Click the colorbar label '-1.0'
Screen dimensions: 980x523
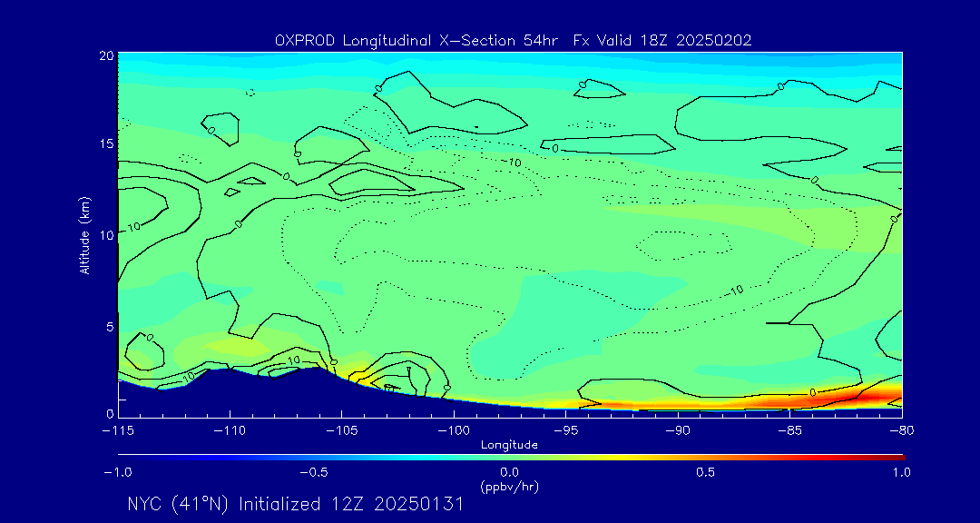click(x=118, y=472)
